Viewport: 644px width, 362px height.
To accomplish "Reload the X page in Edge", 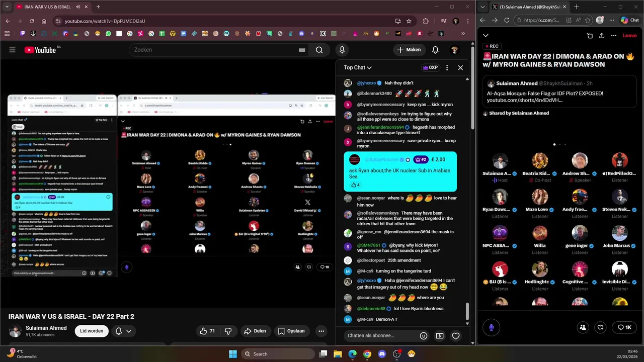I will [507, 20].
